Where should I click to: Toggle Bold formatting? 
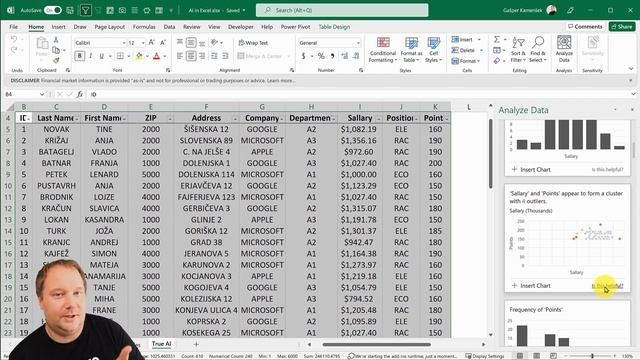80,56
